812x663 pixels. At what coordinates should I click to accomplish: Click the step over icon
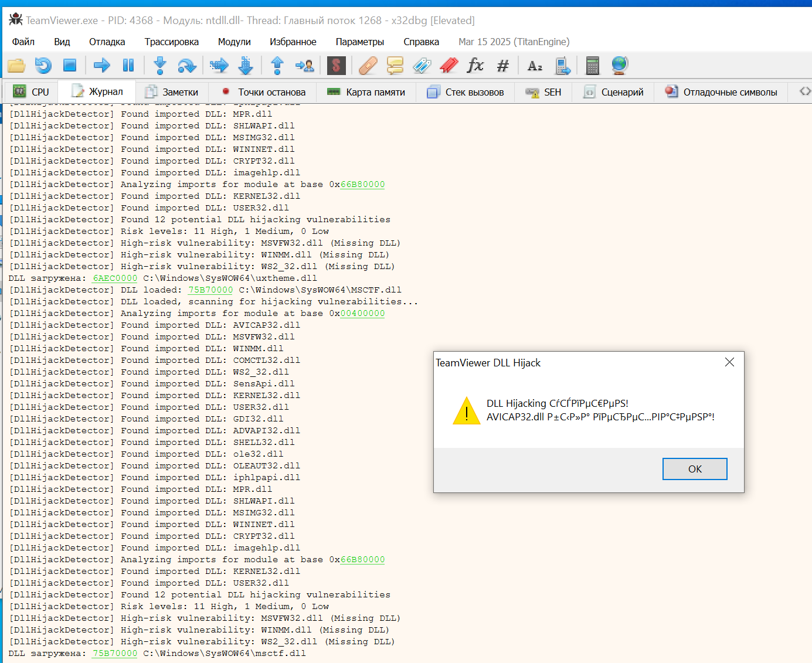pos(186,66)
